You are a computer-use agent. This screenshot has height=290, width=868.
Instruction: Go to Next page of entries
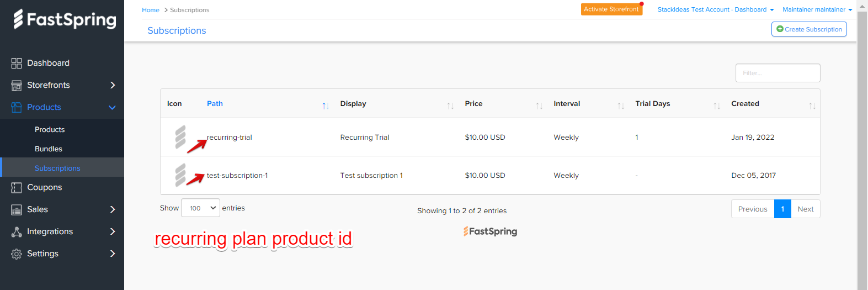806,209
